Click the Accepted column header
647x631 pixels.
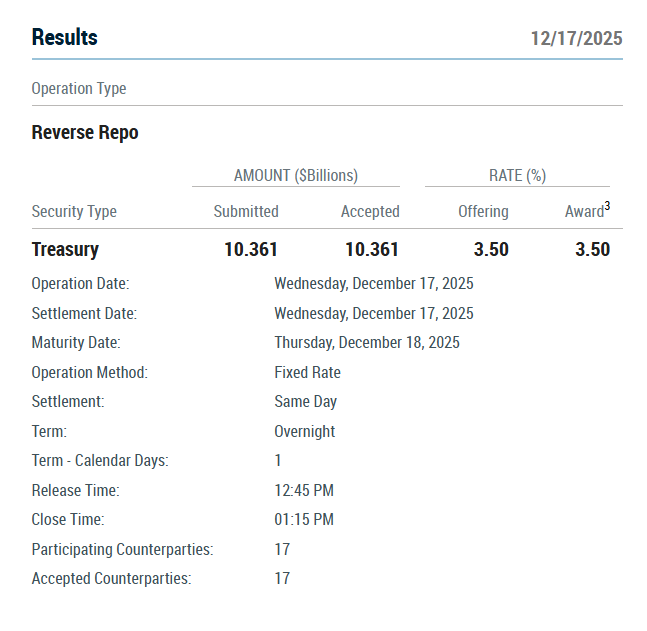(370, 211)
